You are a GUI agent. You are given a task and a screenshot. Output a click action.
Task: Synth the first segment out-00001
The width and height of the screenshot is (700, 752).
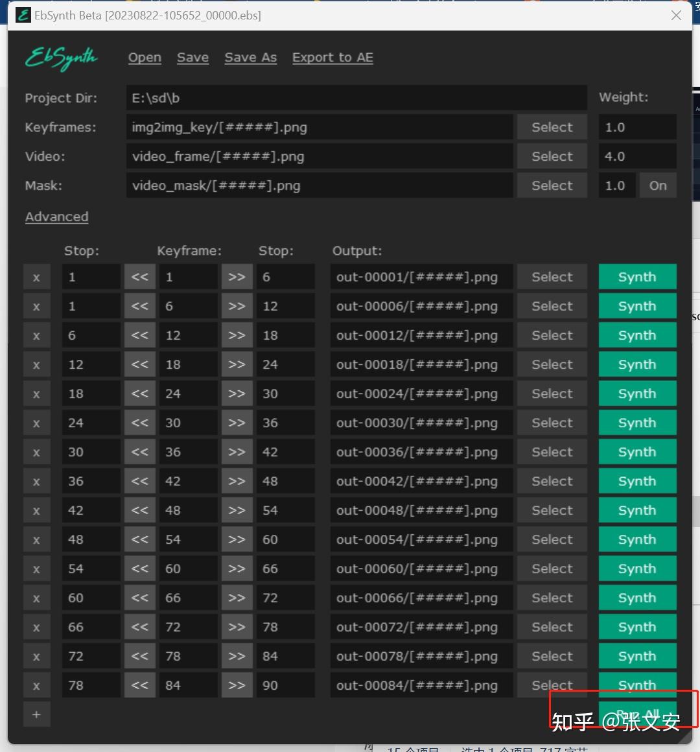tap(637, 276)
